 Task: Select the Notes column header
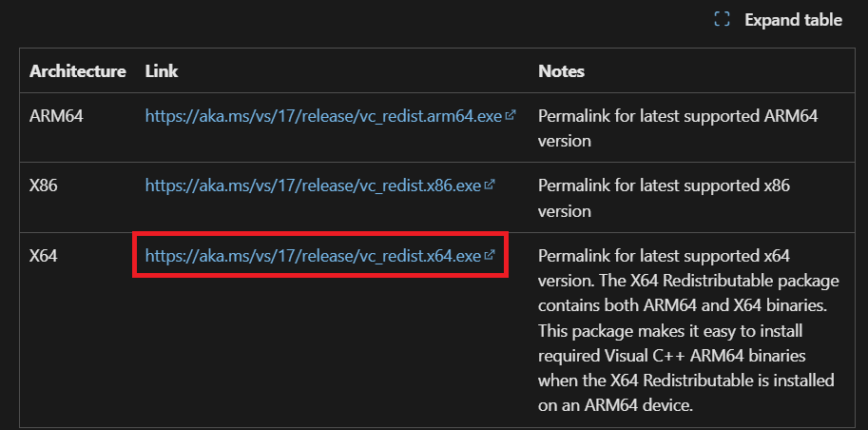(x=561, y=71)
